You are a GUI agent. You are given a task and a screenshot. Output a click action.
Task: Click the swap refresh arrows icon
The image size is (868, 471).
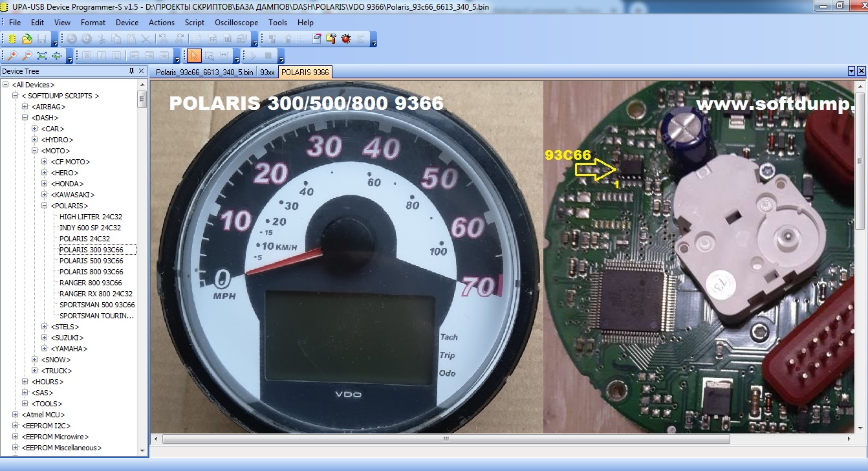241,39
